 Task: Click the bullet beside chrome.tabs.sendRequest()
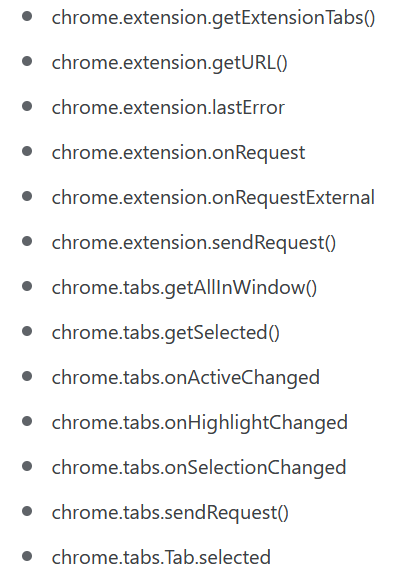27,512
